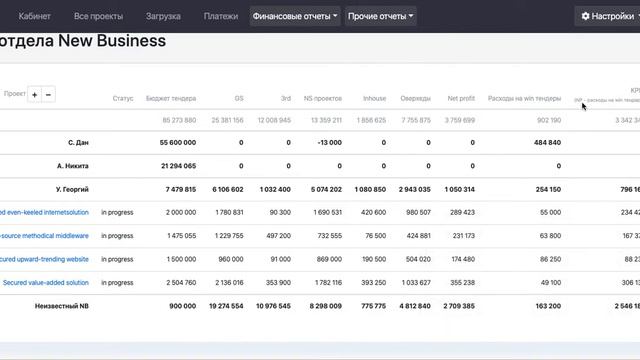This screenshot has width=640, height=360.
Task: Open source methodical middleware project link
Action: (44, 236)
